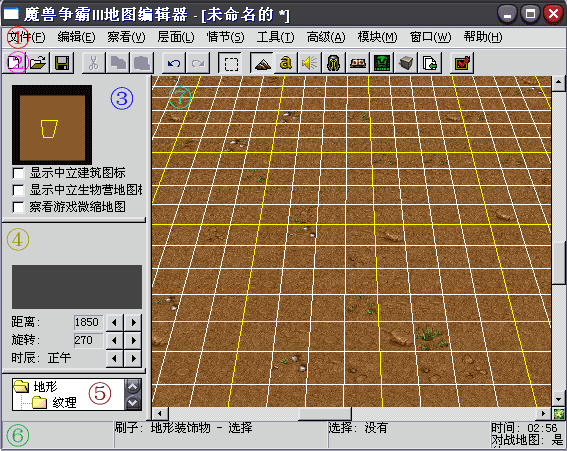
Task: Click the horizontal scrollbar thumb
Action: (325, 413)
